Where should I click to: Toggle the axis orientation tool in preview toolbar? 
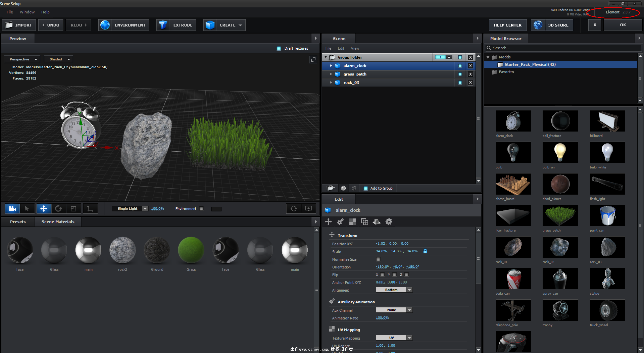click(x=90, y=209)
